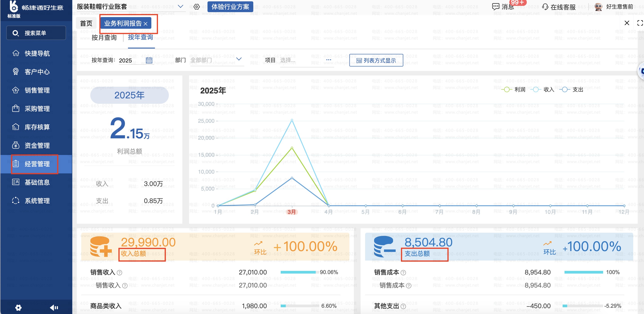Click the 好生意售前 user avatar

coord(598,7)
